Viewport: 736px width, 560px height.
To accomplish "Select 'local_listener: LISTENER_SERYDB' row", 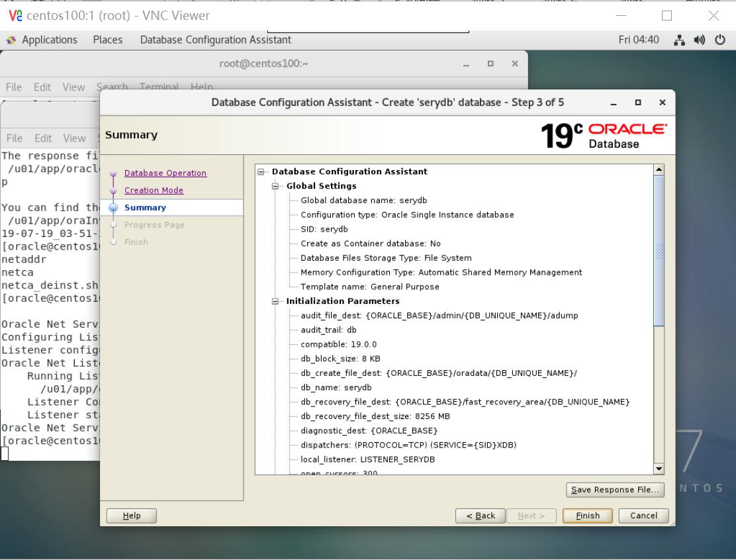I will tap(368, 459).
